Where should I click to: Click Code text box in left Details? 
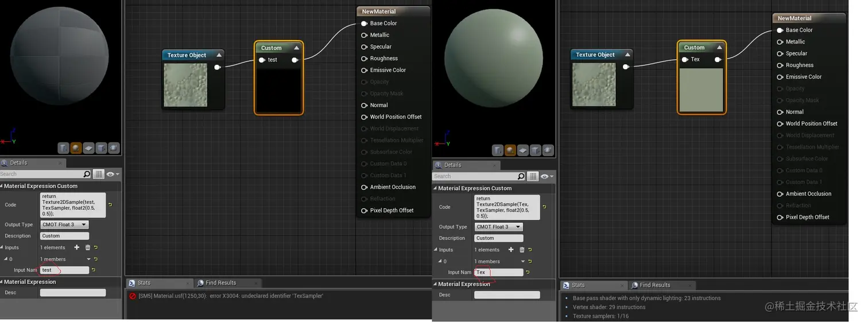[x=73, y=205]
